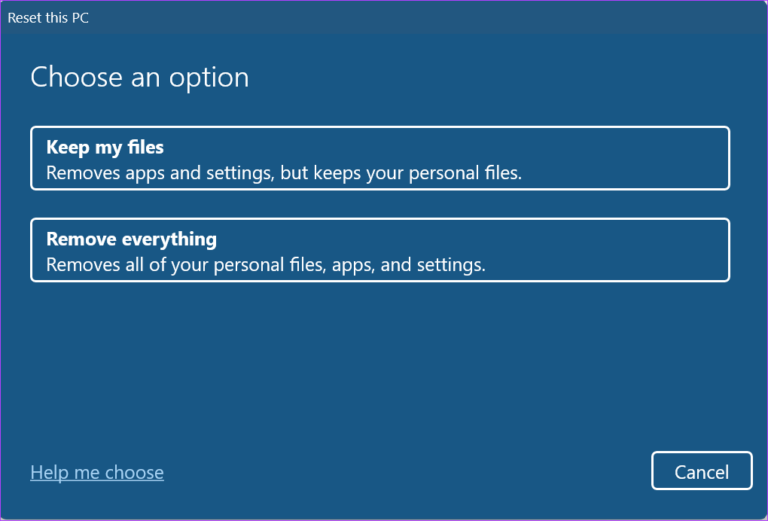Image resolution: width=768 pixels, height=521 pixels.
Task: Choose the Keep my files option
Action: [380, 158]
